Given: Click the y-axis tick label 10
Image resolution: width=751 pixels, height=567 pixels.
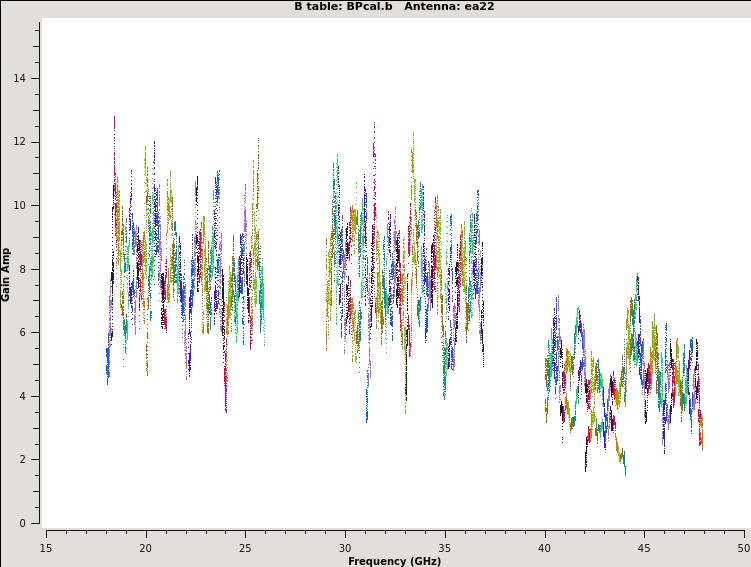Looking at the screenshot, I should tap(20, 206).
